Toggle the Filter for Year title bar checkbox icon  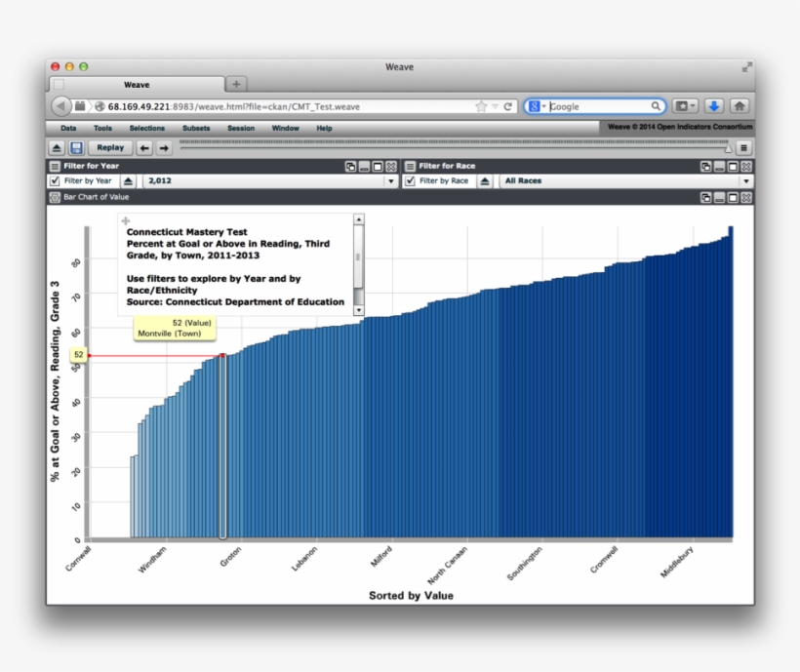pyautogui.click(x=54, y=167)
